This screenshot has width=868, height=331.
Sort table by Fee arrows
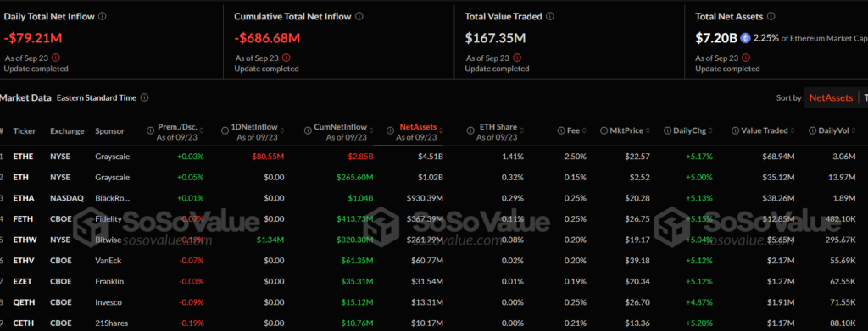pos(584,131)
